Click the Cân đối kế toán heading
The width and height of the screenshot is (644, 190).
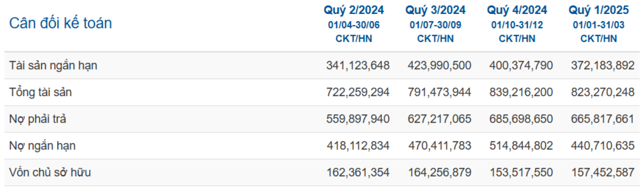tap(61, 23)
